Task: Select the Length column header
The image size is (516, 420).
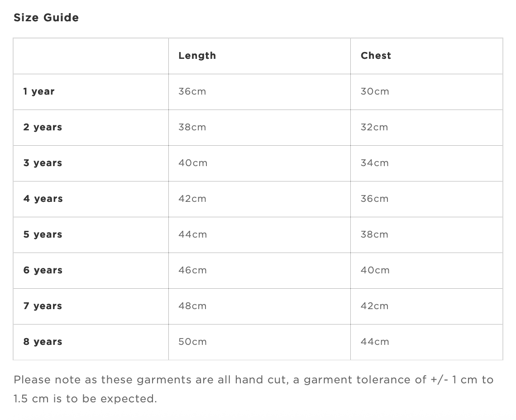Action: click(197, 56)
